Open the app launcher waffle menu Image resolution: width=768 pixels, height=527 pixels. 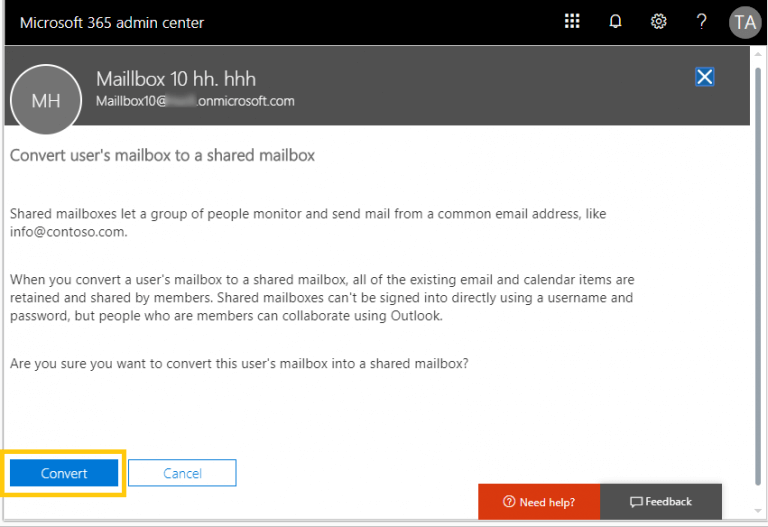(x=572, y=21)
